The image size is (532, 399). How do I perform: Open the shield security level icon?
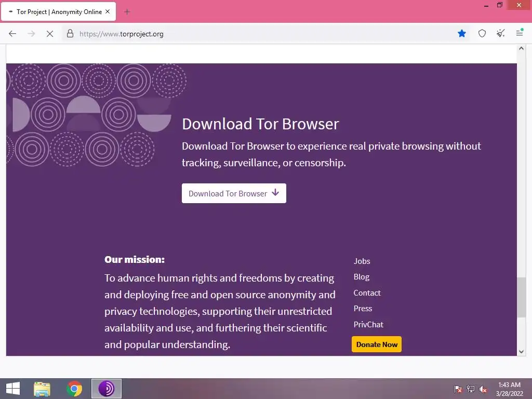tap(482, 33)
